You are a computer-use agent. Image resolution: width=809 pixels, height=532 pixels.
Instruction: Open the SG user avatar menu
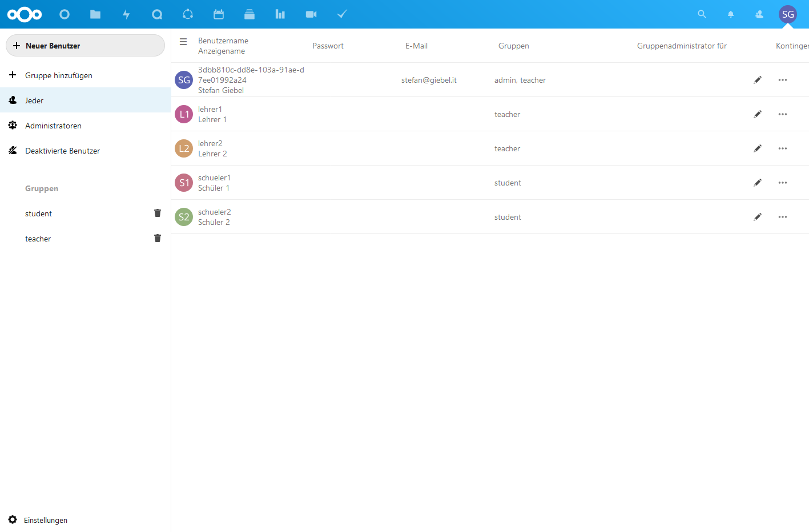click(788, 14)
